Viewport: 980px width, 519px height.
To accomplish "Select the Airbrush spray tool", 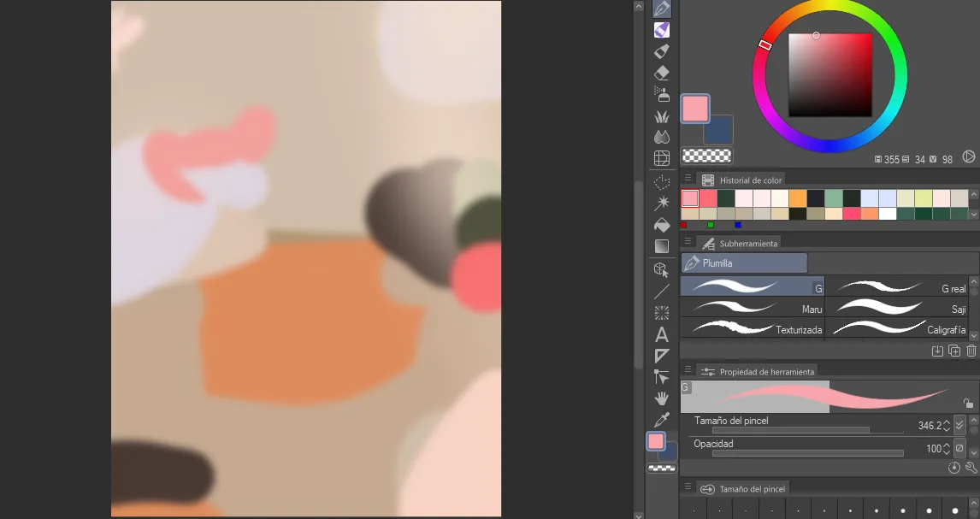I will tap(661, 94).
